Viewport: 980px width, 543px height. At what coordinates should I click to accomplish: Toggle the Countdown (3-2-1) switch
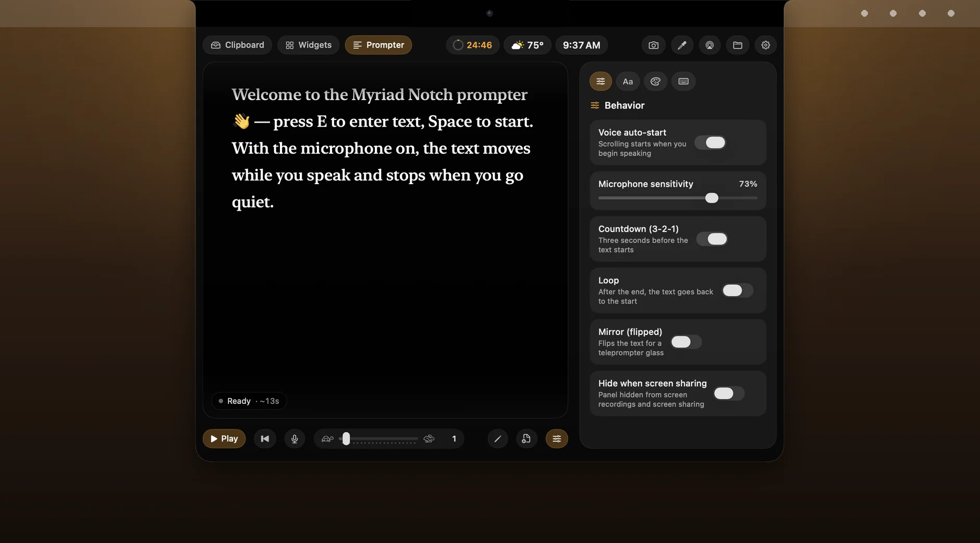(x=712, y=239)
